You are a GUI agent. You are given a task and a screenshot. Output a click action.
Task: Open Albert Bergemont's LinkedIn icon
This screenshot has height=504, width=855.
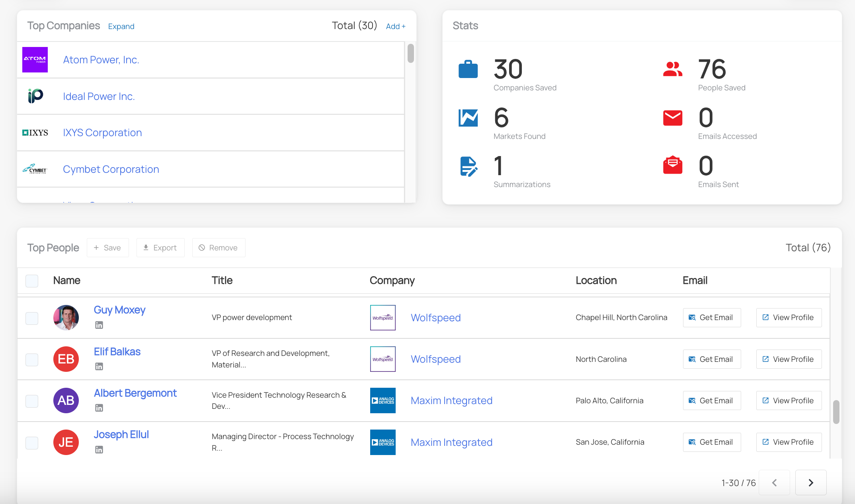pos(99,408)
